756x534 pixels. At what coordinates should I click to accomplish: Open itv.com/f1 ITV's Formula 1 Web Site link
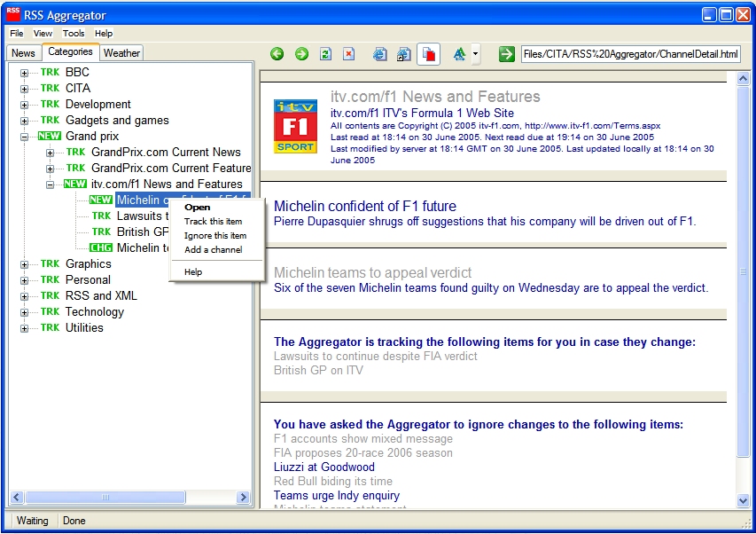pyautogui.click(x=423, y=113)
